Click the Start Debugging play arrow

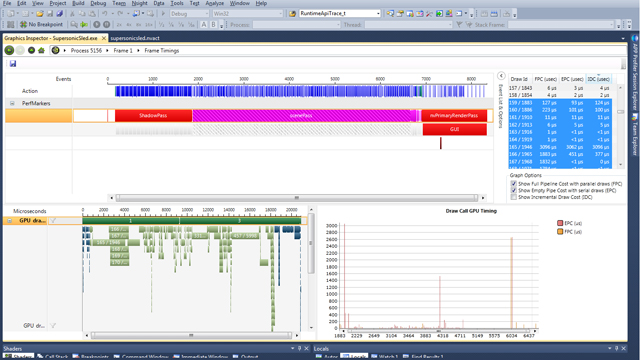click(163, 13)
